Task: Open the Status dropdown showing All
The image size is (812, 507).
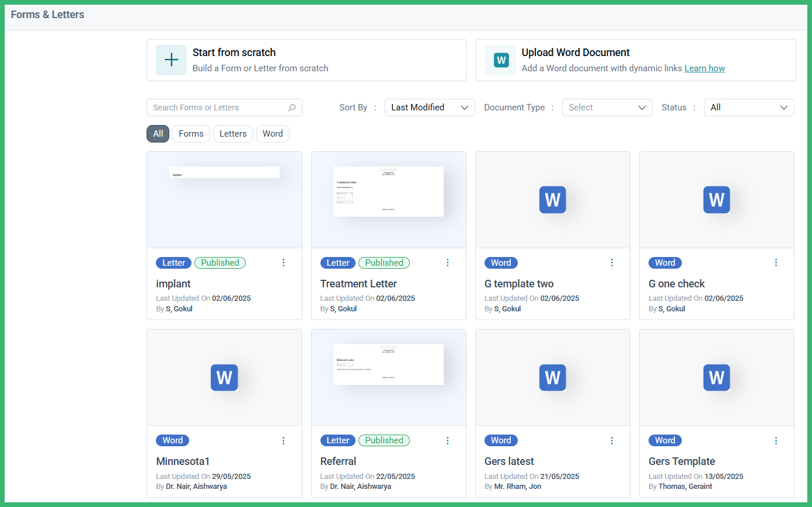Action: (x=749, y=107)
